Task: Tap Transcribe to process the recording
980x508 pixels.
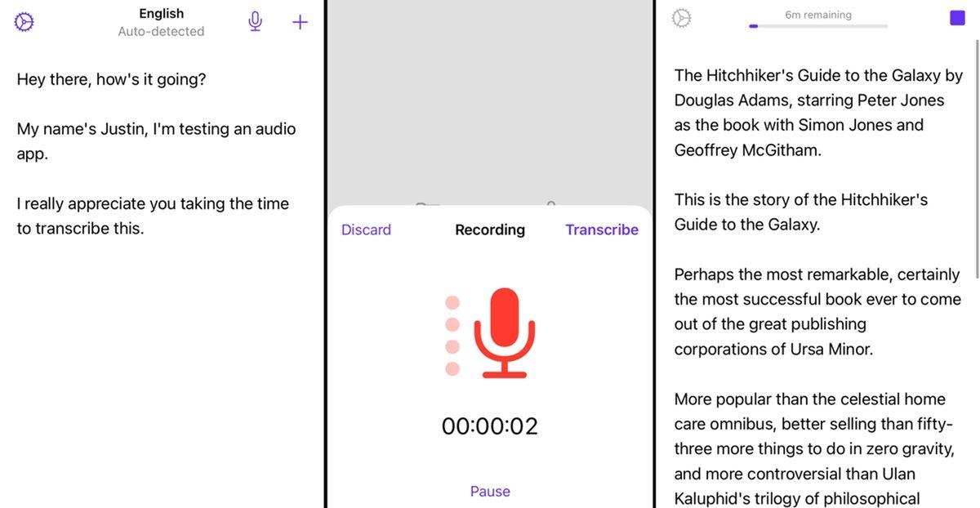Action: click(602, 229)
